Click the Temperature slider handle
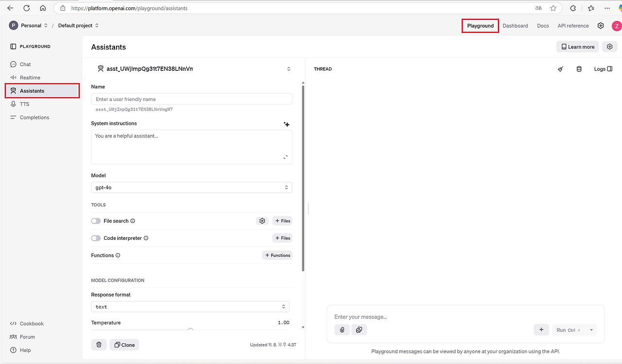The image size is (622, 364). point(190,330)
